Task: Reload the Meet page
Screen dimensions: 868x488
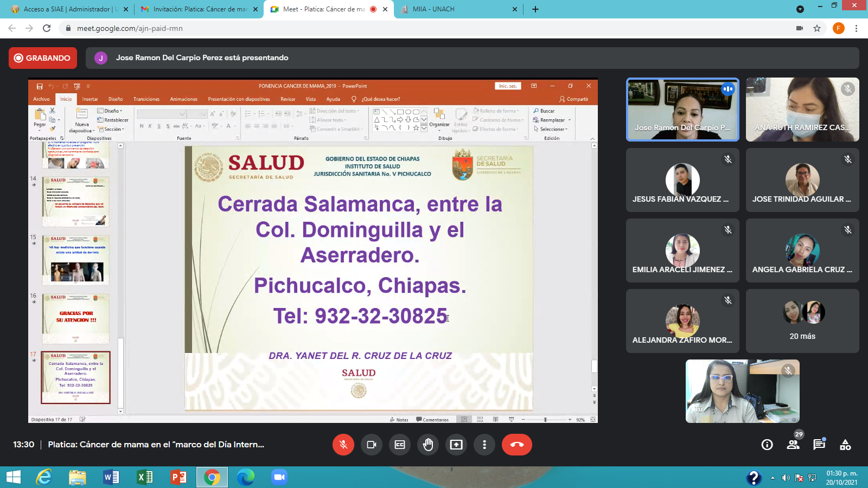Action: pyautogui.click(x=47, y=28)
